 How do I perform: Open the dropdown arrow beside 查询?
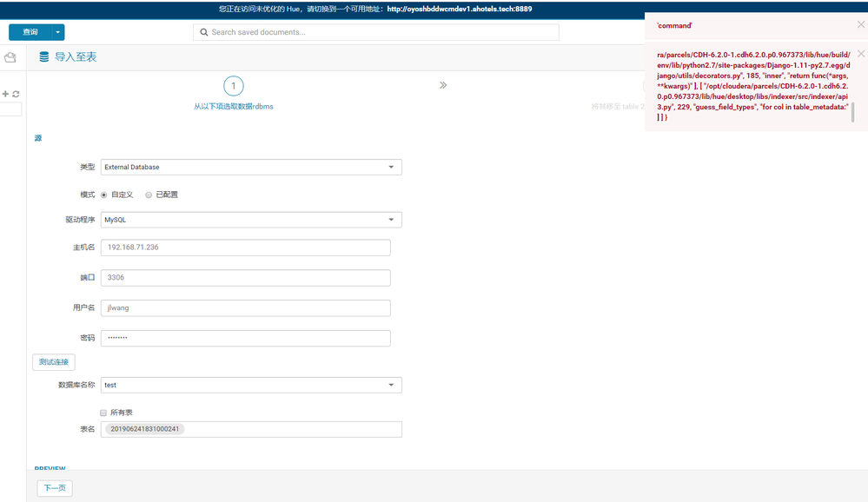[57, 32]
